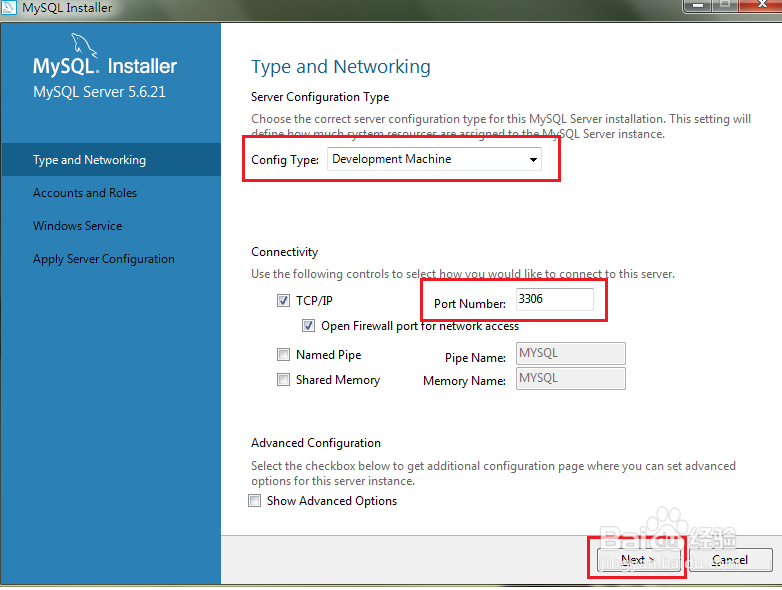
Task: Enable the Named Pipe checkbox
Action: pos(283,355)
